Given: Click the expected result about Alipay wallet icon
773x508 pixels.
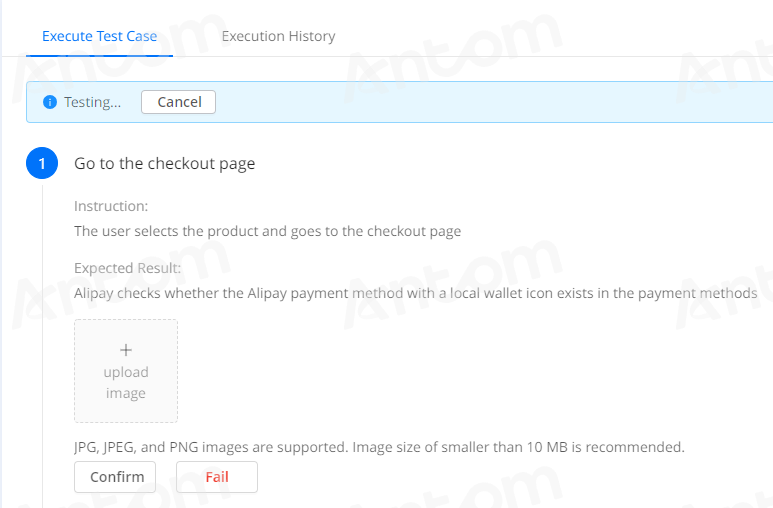Looking at the screenshot, I should click(416, 293).
